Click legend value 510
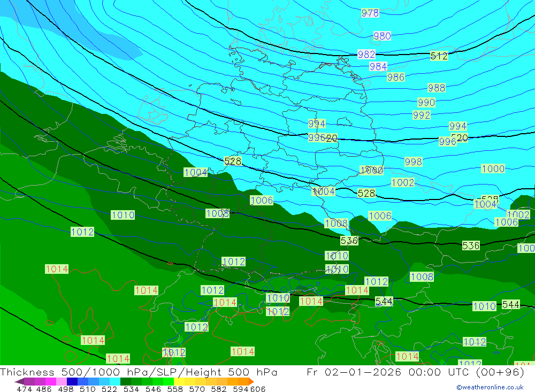The width and height of the screenshot is (535, 392). [x=87, y=389]
